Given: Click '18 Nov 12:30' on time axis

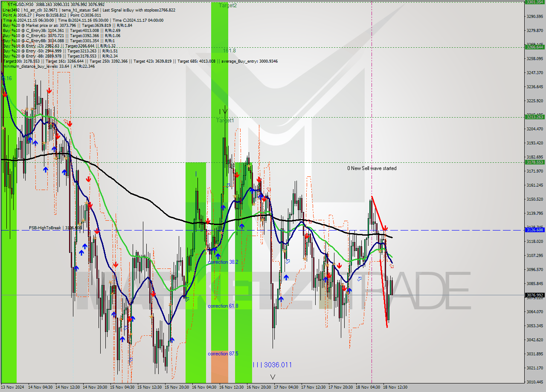Looking at the screenshot, I should (x=395, y=387).
